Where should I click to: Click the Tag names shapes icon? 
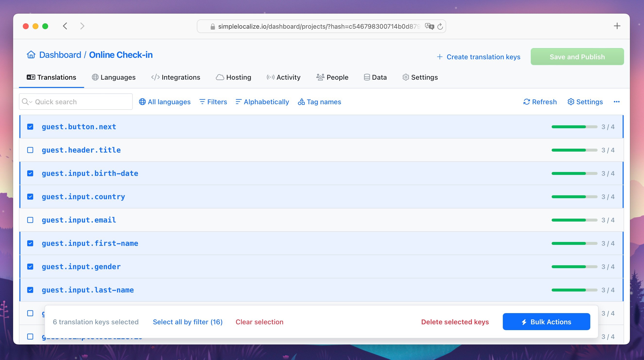click(x=301, y=102)
